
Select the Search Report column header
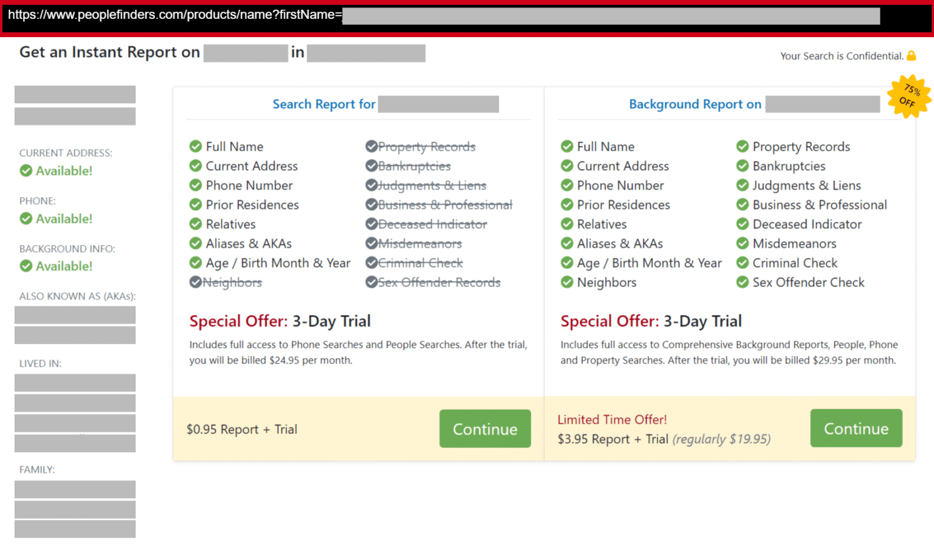(324, 104)
